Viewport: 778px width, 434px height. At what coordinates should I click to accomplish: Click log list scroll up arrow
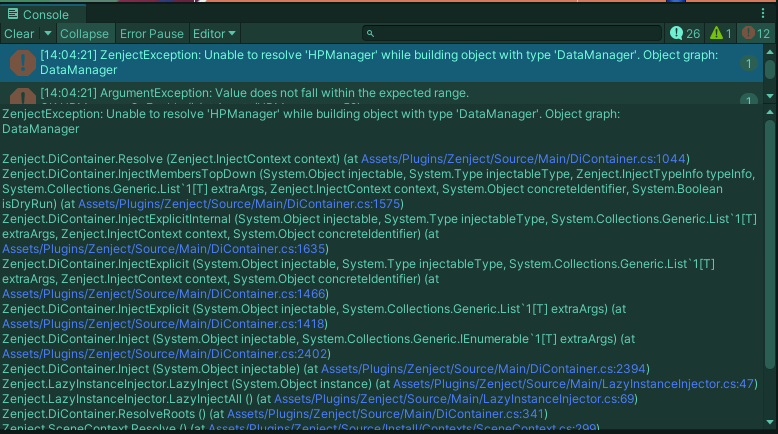(770, 52)
